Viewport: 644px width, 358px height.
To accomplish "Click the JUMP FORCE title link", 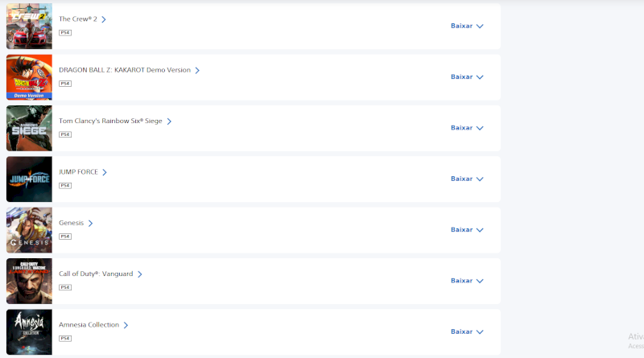I will coord(78,172).
